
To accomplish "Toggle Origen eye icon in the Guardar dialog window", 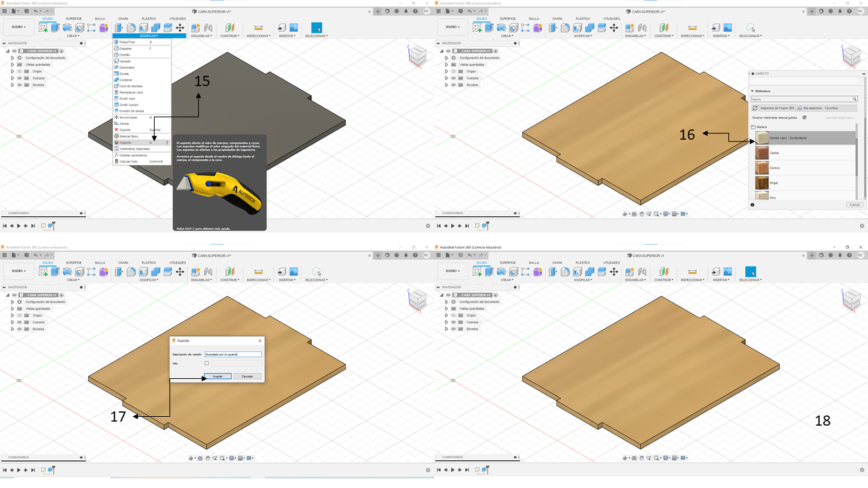I will (x=19, y=315).
